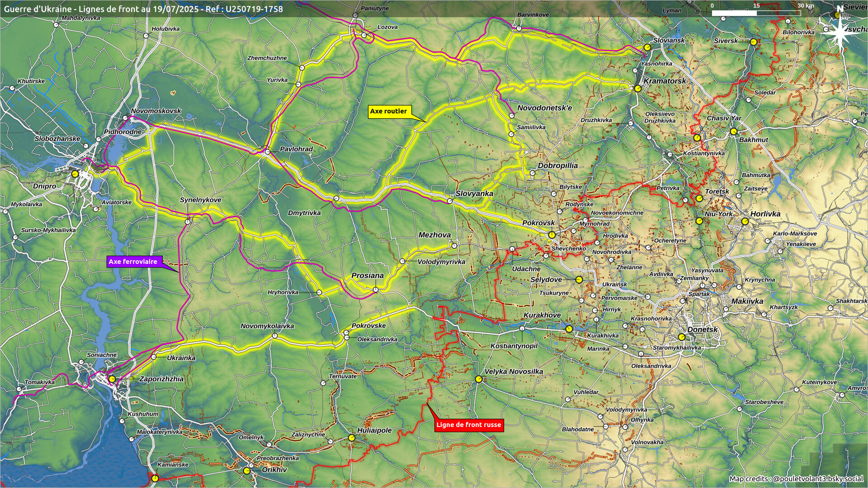Click the purple 'Axe ferroviaire' label

coord(133,262)
